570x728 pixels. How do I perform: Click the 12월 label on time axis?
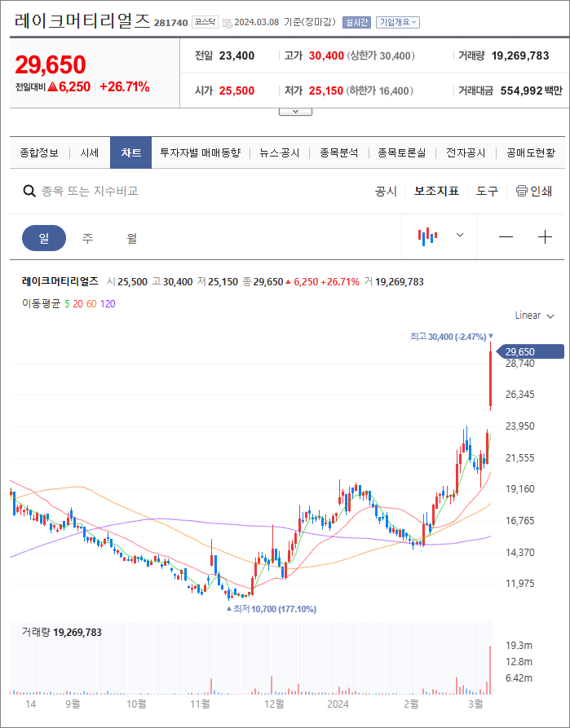[x=274, y=704]
